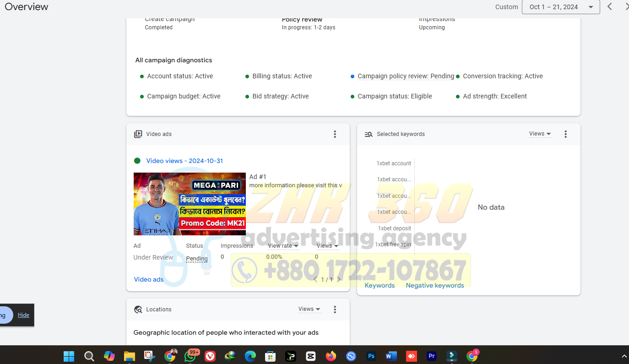The width and height of the screenshot is (629, 364).
Task: Open Internet Download Manager taskbar icon
Action: coord(230,356)
